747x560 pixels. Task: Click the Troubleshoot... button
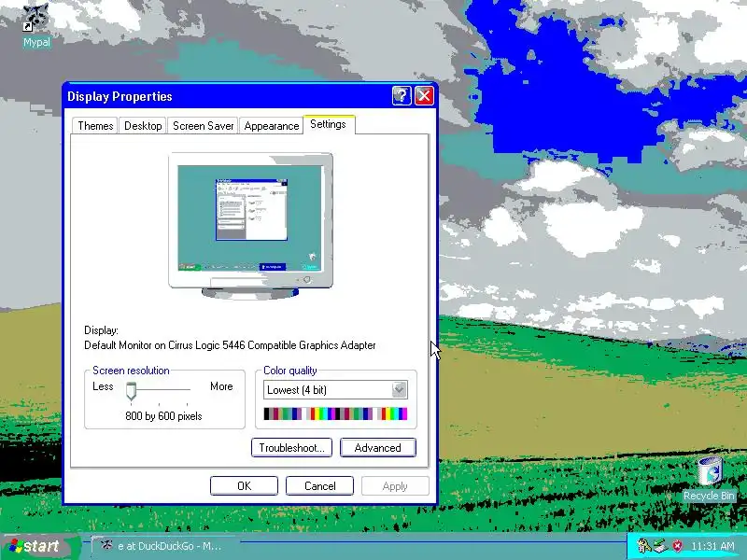[291, 448]
